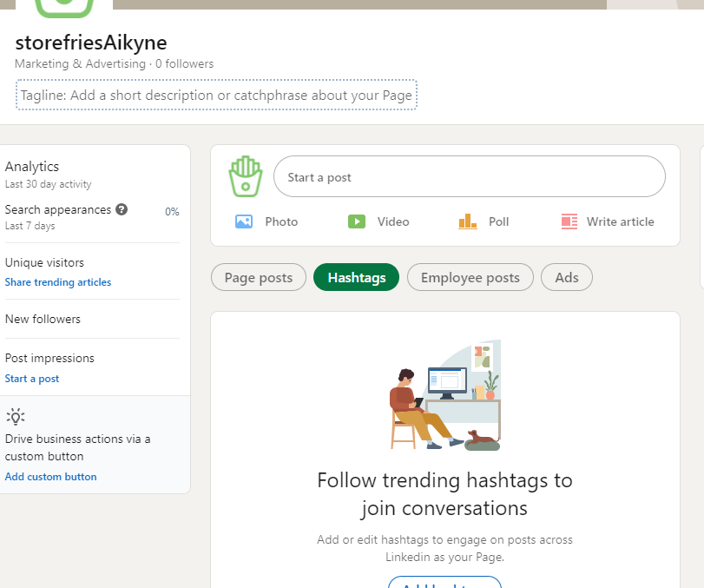
Task: Click the Search appearances help question mark
Action: pyautogui.click(x=122, y=209)
